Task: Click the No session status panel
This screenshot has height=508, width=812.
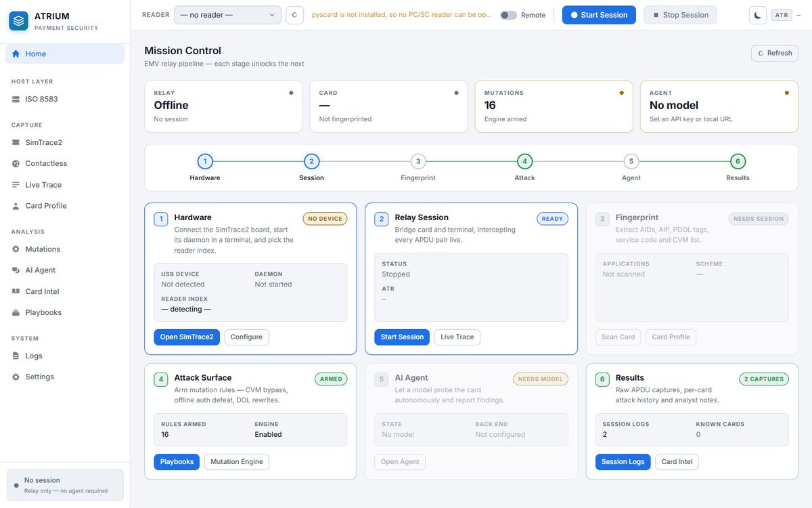Action: coord(65,485)
